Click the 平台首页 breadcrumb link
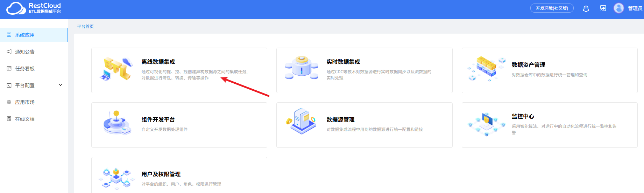Image resolution: width=644 pixels, height=193 pixels. tap(85, 27)
